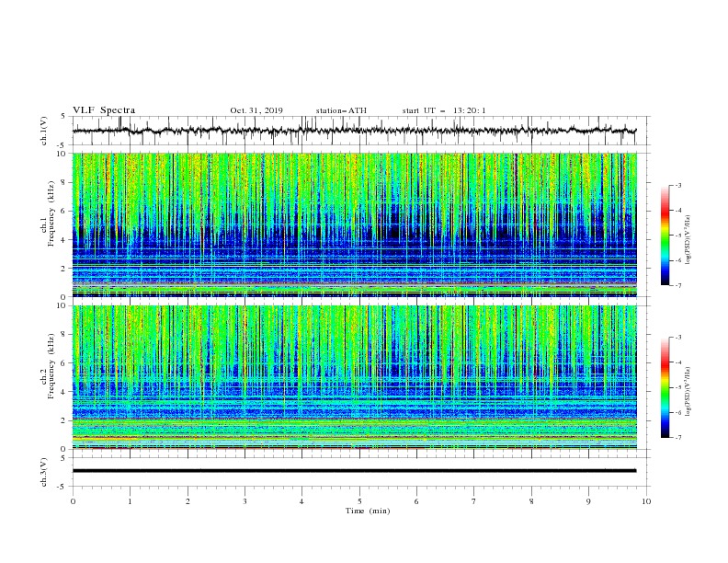Image resolution: width=728 pixels, height=563 pixels.
Task: Click the "Time (min)" x-axis label
Action: coord(368,511)
